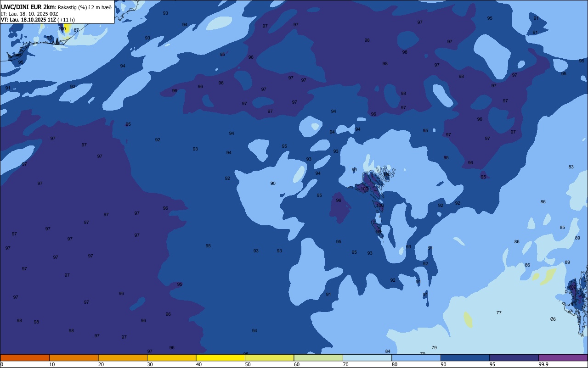The width and height of the screenshot is (588, 368).
Task: Click the forecast offset "(+11 h)"
Action: (66, 20)
